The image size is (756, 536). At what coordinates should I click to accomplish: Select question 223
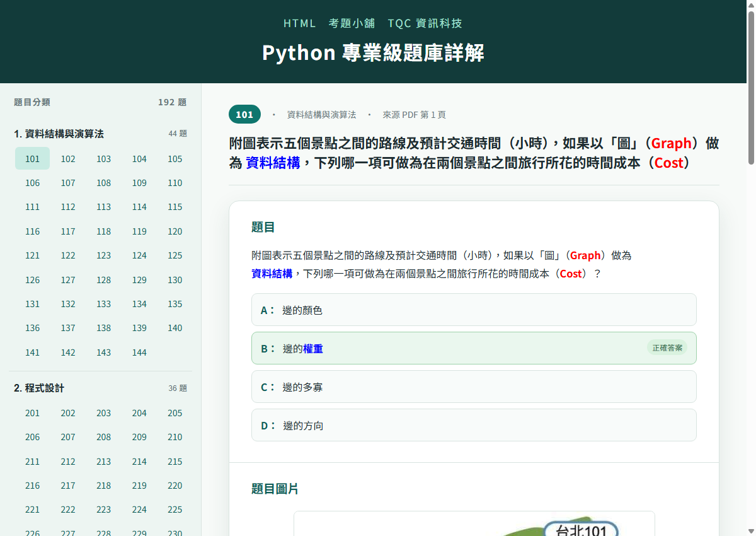(x=104, y=510)
